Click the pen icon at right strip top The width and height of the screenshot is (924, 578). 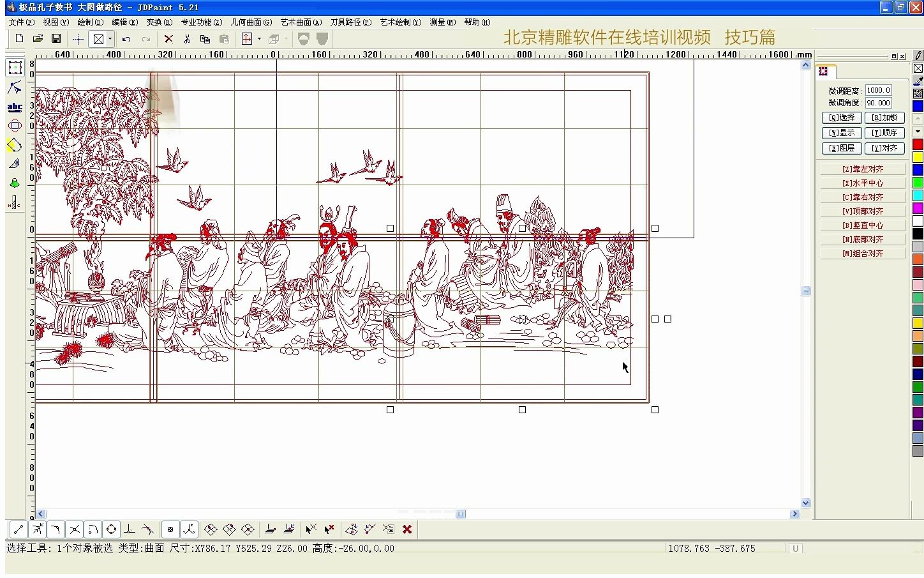point(918,56)
